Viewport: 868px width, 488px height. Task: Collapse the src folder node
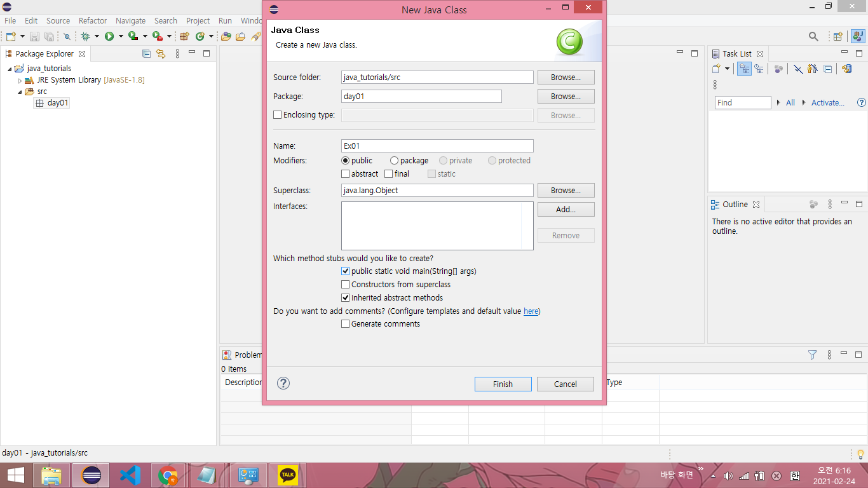pyautogui.click(x=20, y=92)
